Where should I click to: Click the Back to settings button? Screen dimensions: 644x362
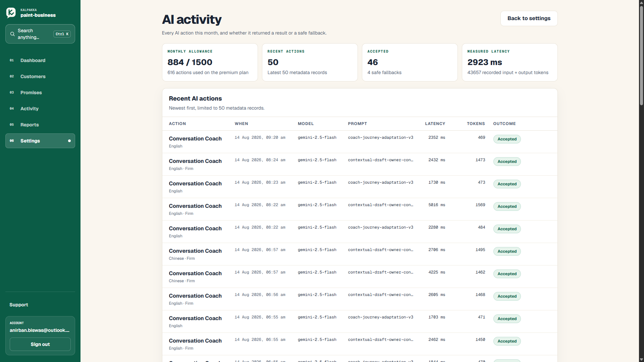pyautogui.click(x=529, y=18)
